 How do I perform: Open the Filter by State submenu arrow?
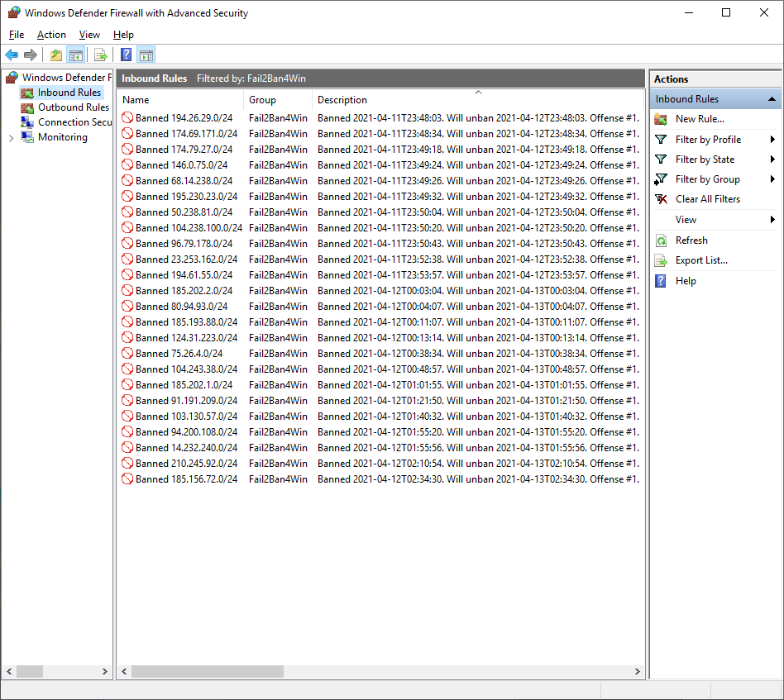772,160
